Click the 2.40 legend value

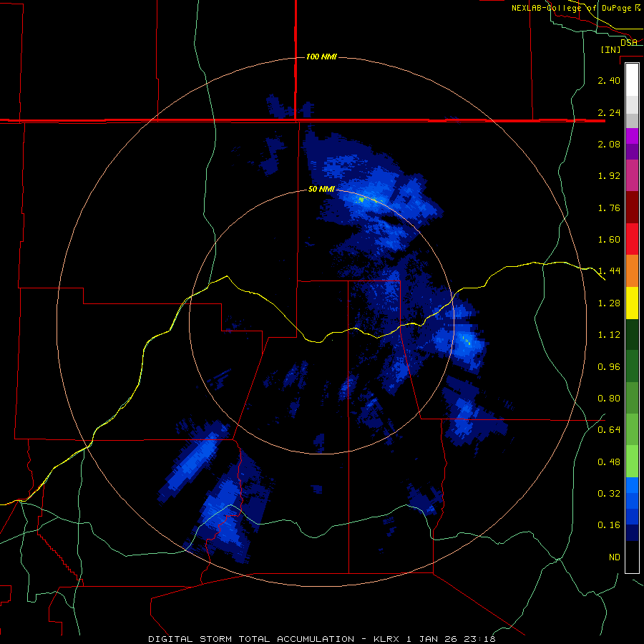tap(609, 80)
